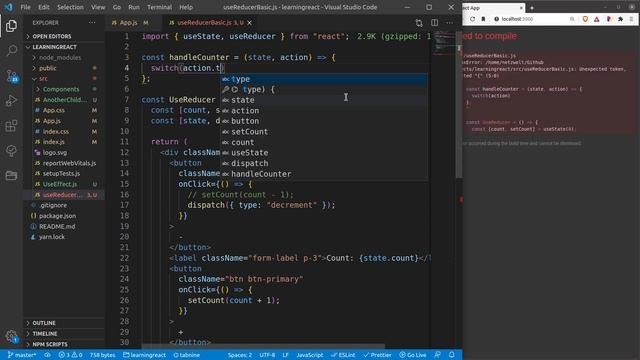Click extensions puzzle icon in browser
Screen dimensions: 640x360
tap(620, 19)
